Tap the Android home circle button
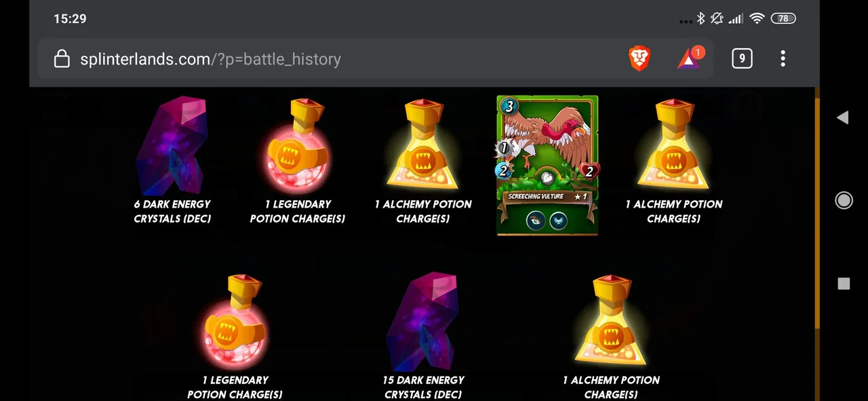Screen dimensions: 868x401 click(844, 200)
